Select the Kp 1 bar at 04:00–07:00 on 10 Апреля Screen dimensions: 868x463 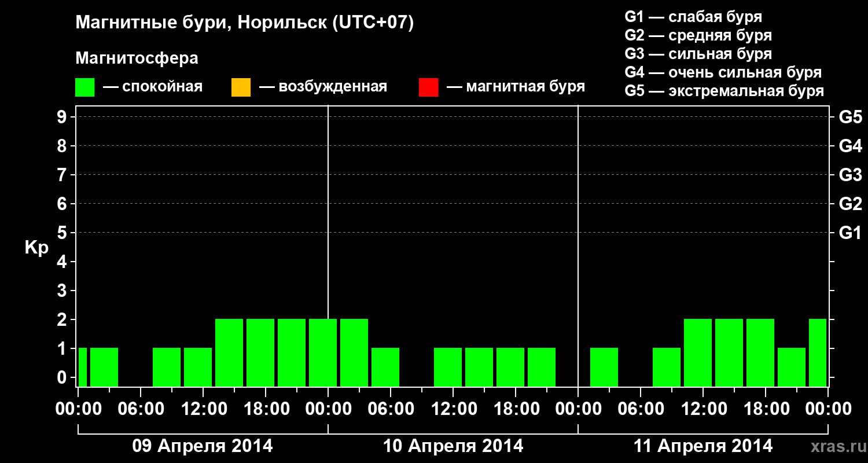click(x=385, y=367)
